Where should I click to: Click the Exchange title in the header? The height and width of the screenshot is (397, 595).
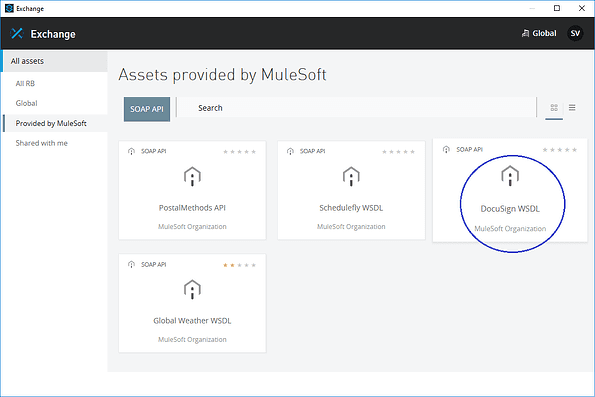(53, 34)
